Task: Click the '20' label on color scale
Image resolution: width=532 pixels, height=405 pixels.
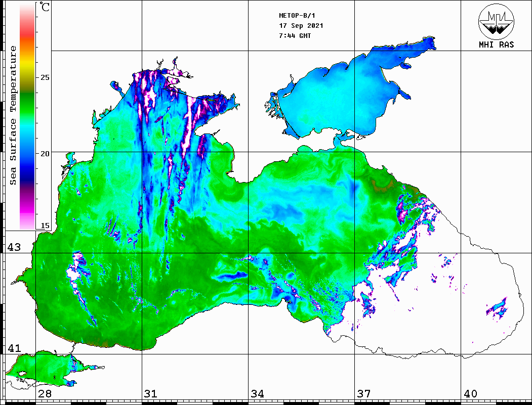Action: [45, 154]
